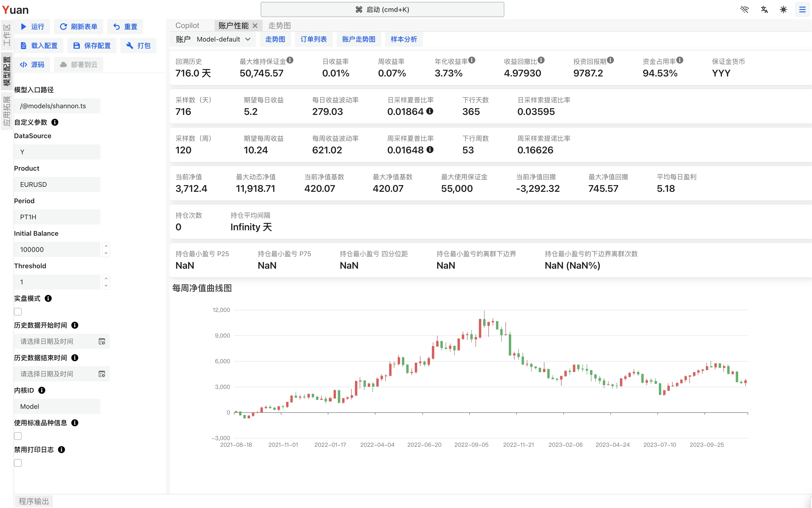Switch to the 走势图 tab
This screenshot has width=812, height=508.
[x=279, y=26]
